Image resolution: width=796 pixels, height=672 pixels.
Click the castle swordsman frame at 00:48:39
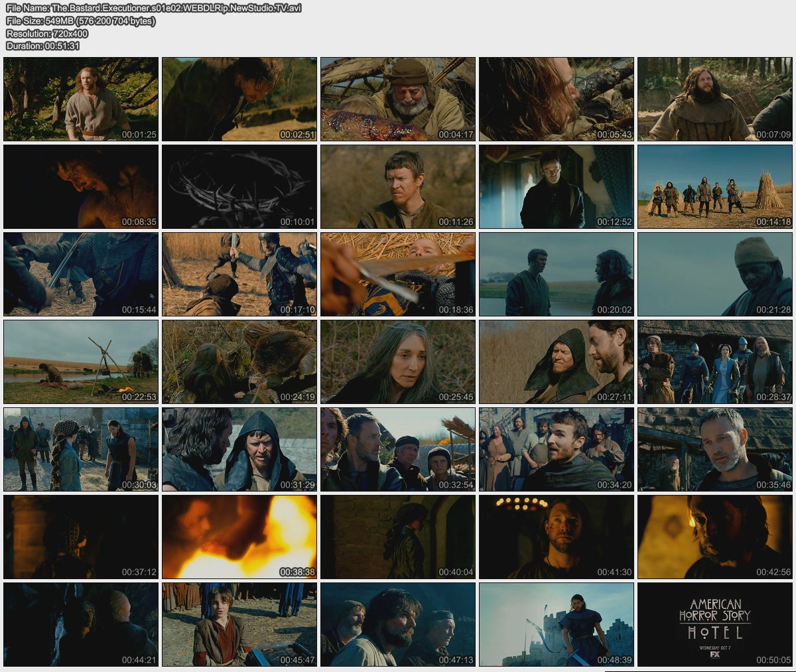[557, 624]
